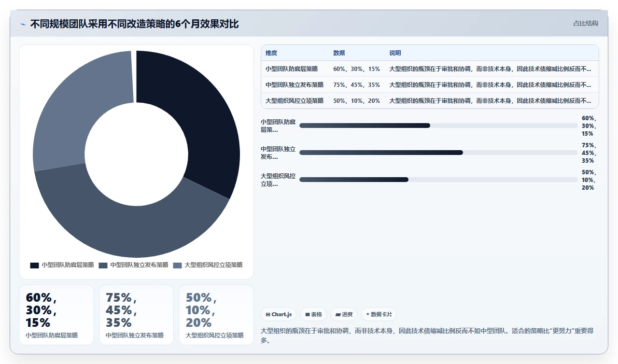This screenshot has width=618, height=364.
Task: Click table cell 75%, 45%, 35%
Action: pyautogui.click(x=356, y=85)
